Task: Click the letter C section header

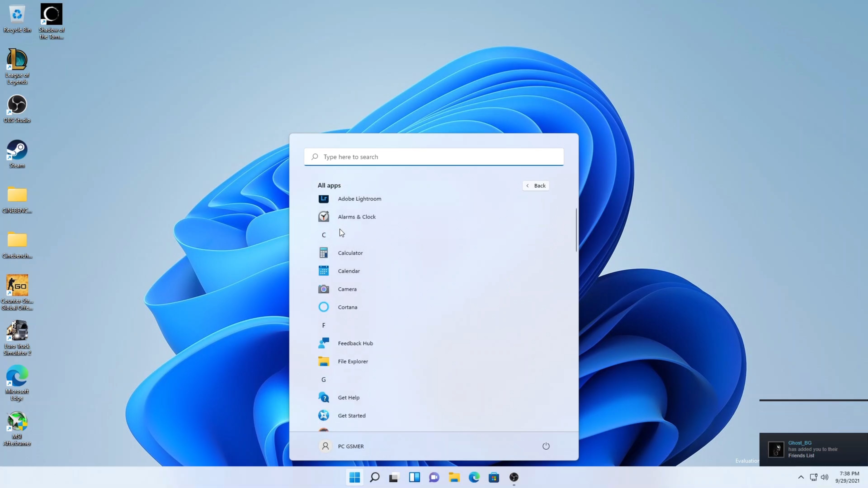Action: click(323, 235)
